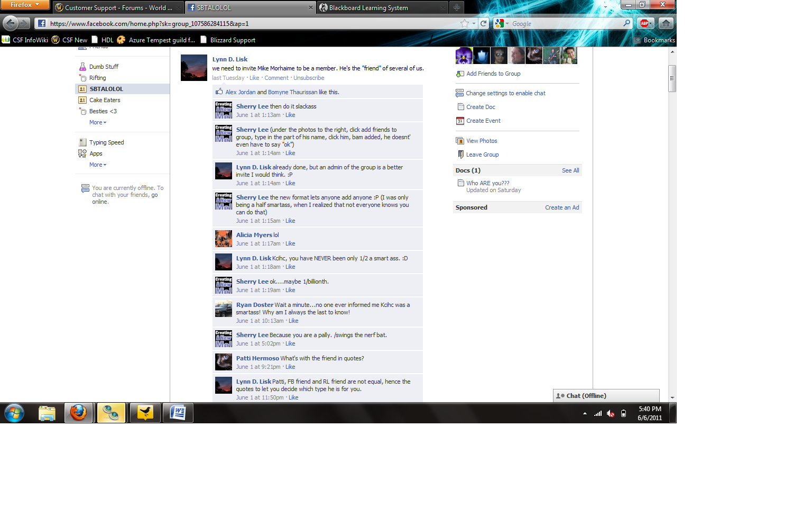
Task: Click the Cake Eaters group icon
Action: click(82, 100)
